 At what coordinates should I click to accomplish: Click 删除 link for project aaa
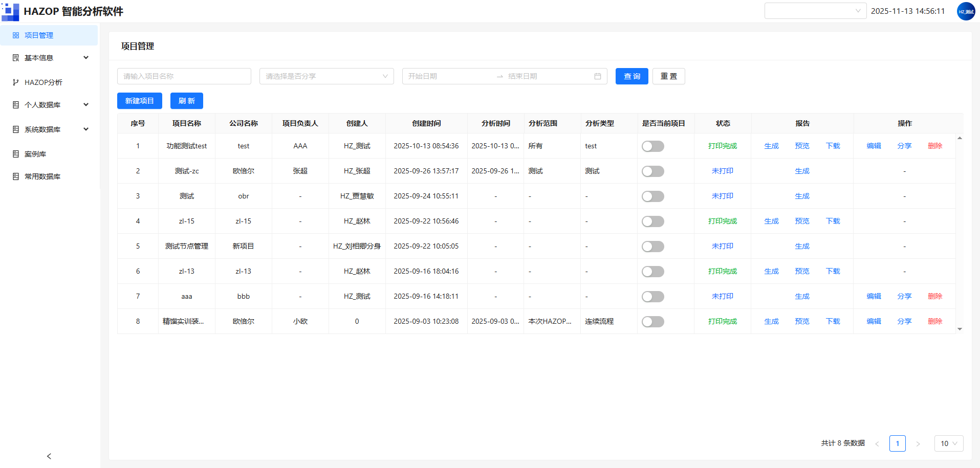pos(935,296)
